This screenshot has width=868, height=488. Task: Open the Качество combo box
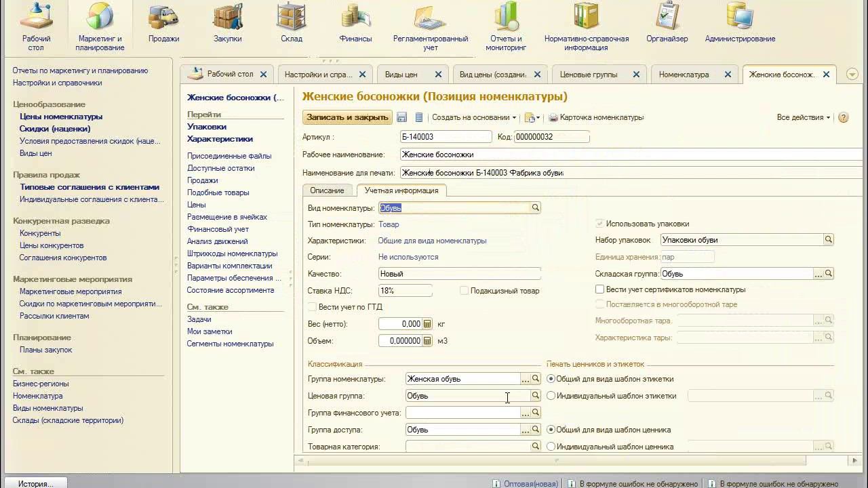(x=460, y=274)
